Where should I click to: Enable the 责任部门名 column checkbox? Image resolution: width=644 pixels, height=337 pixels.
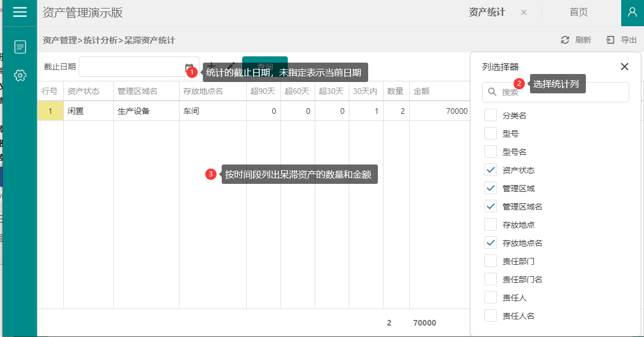pyautogui.click(x=490, y=279)
